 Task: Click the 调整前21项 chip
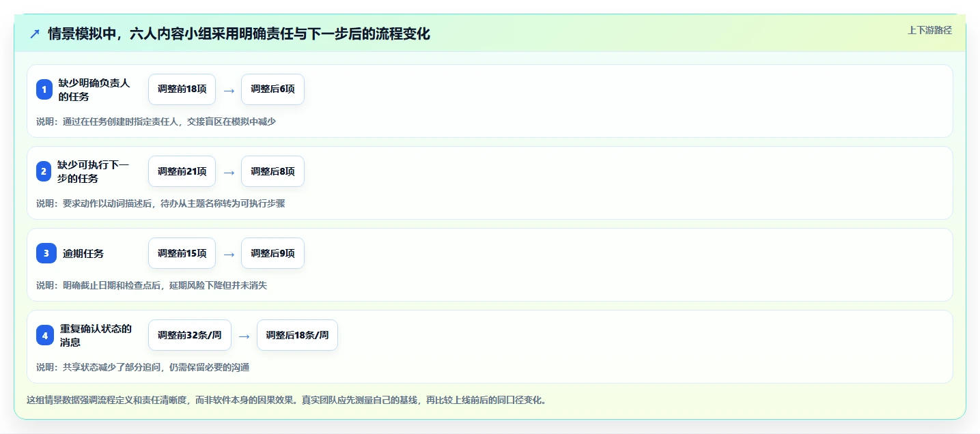[x=182, y=171]
